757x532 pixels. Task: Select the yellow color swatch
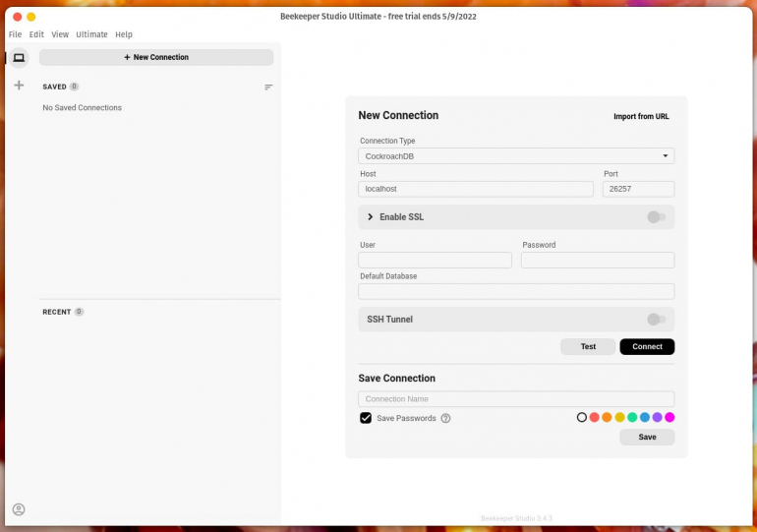[x=619, y=417]
